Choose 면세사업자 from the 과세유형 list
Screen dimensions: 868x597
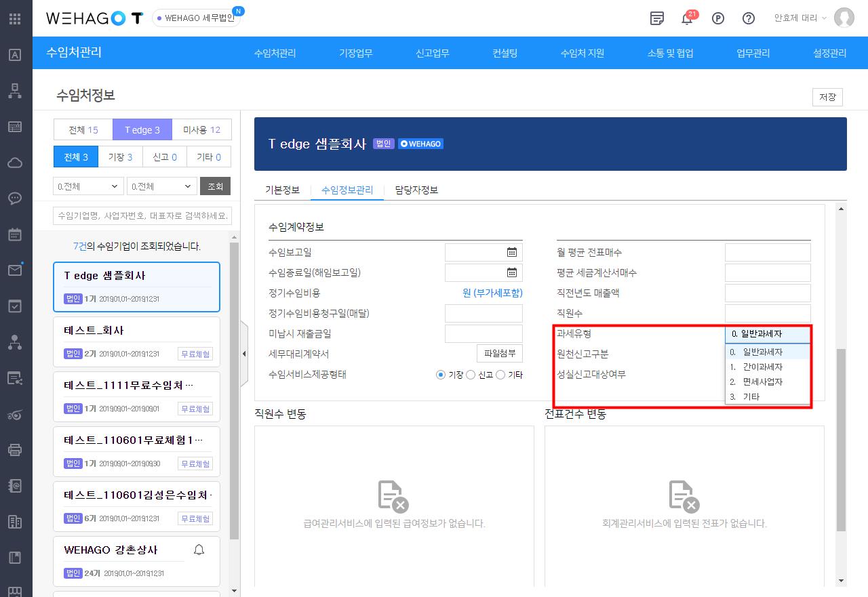762,382
